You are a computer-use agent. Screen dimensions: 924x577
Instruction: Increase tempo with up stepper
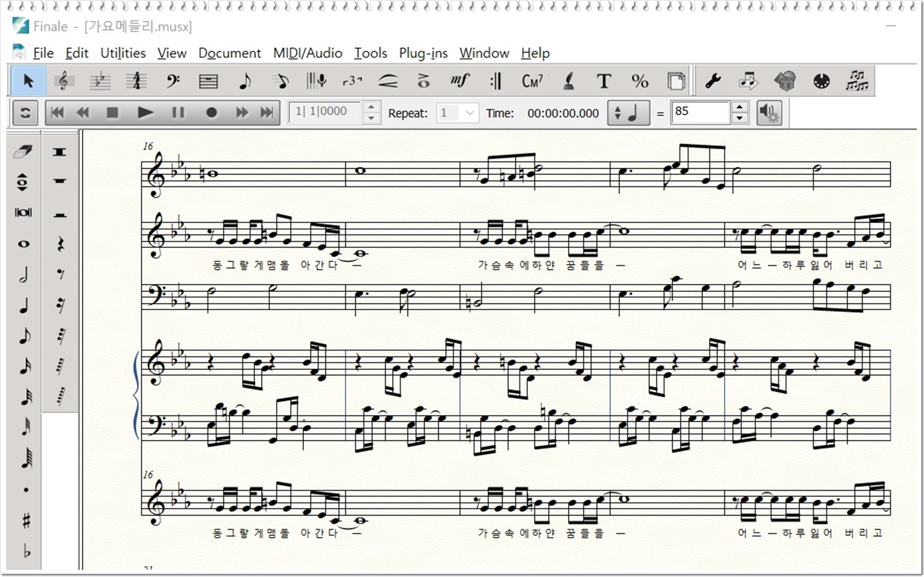[740, 107]
